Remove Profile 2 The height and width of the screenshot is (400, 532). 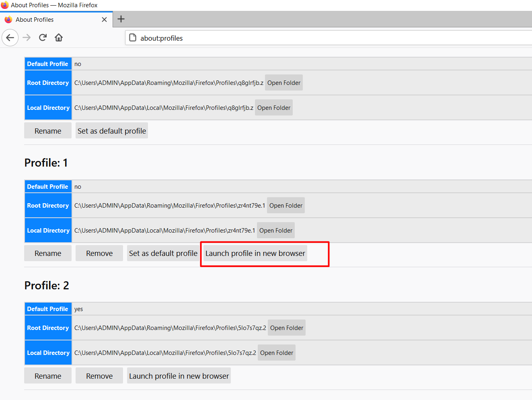click(99, 376)
